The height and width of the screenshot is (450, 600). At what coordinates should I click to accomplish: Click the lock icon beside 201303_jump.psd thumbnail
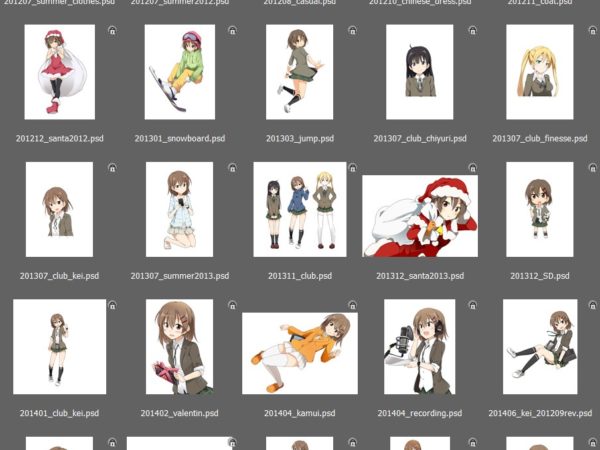[x=352, y=31]
